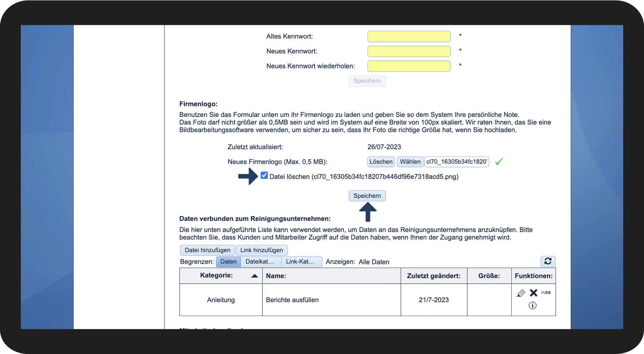Click the Link hinzufügen button

click(x=262, y=250)
